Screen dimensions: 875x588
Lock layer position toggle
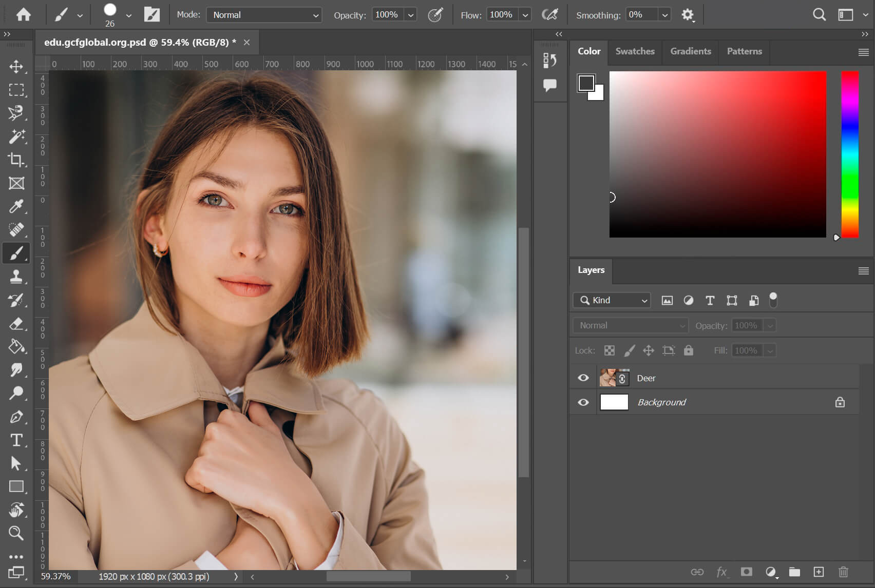click(649, 350)
